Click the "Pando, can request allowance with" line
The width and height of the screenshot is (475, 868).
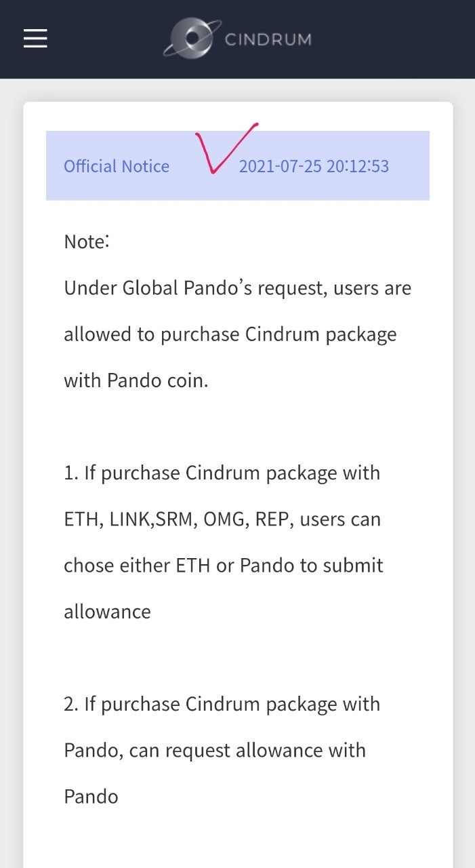pyautogui.click(x=215, y=750)
